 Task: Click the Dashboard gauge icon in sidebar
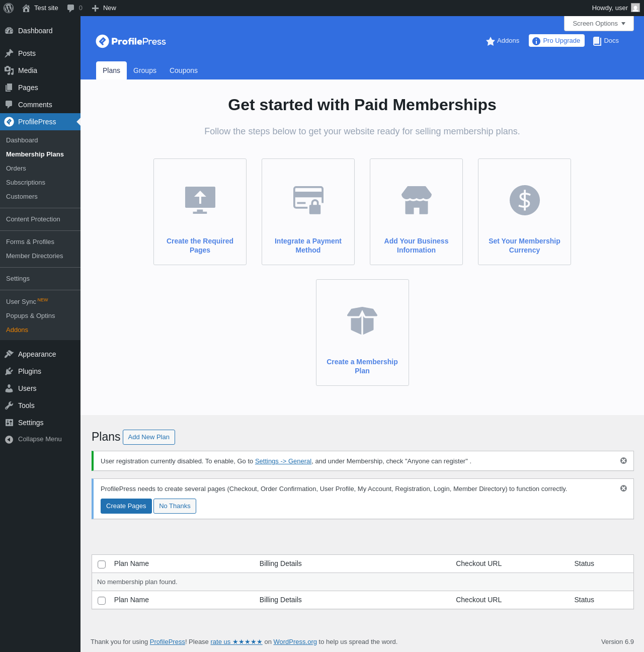pos(9,31)
